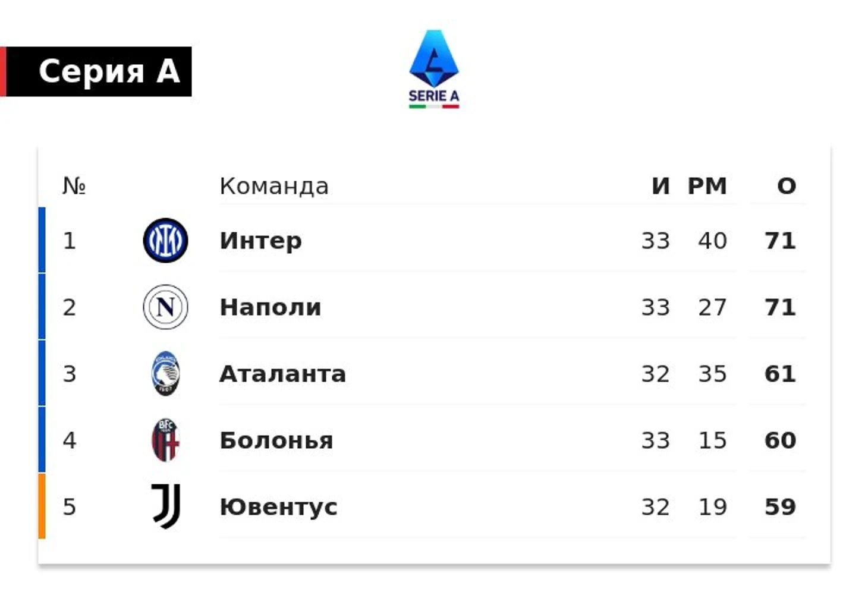Click the РМ goal difference header
868x592 pixels.
click(707, 186)
